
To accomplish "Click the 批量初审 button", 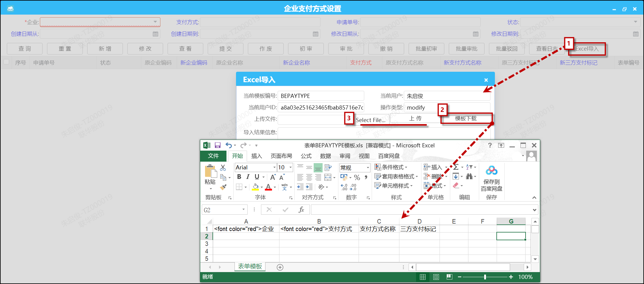I will pos(426,49).
